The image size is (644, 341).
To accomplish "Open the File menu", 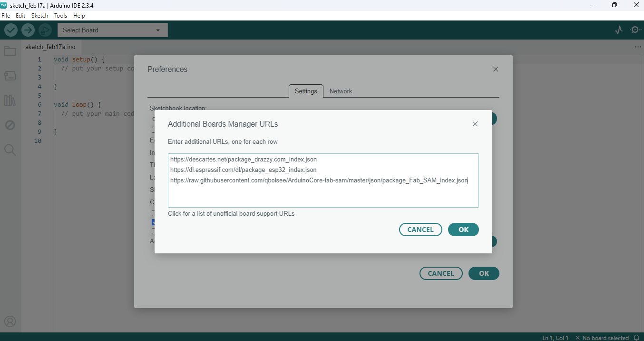I will pos(6,16).
